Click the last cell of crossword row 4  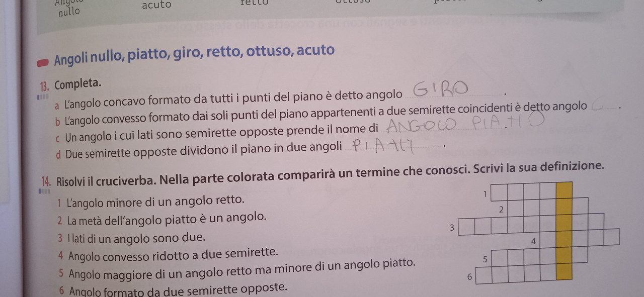pos(612,237)
